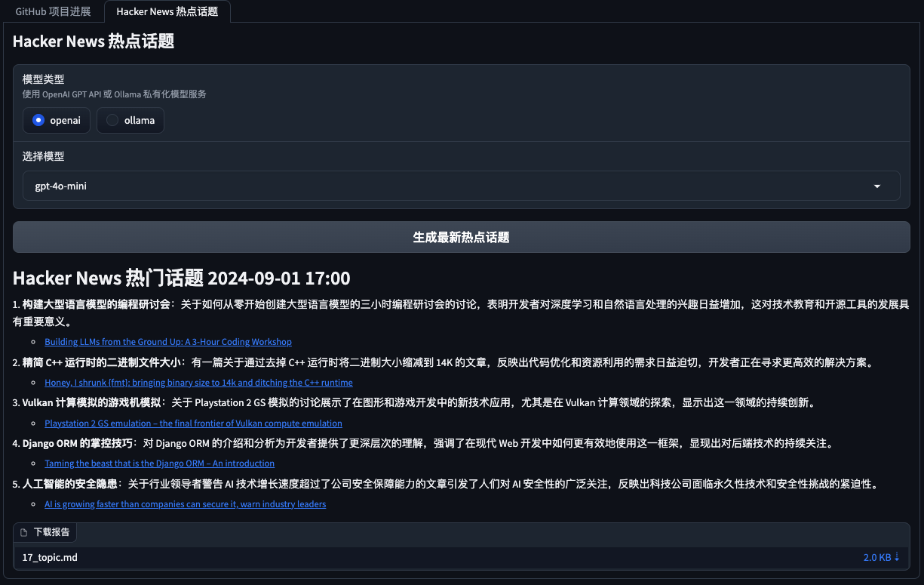Open the Django ORM introduction link
Viewport: 924px width, 585px height.
[x=159, y=463]
